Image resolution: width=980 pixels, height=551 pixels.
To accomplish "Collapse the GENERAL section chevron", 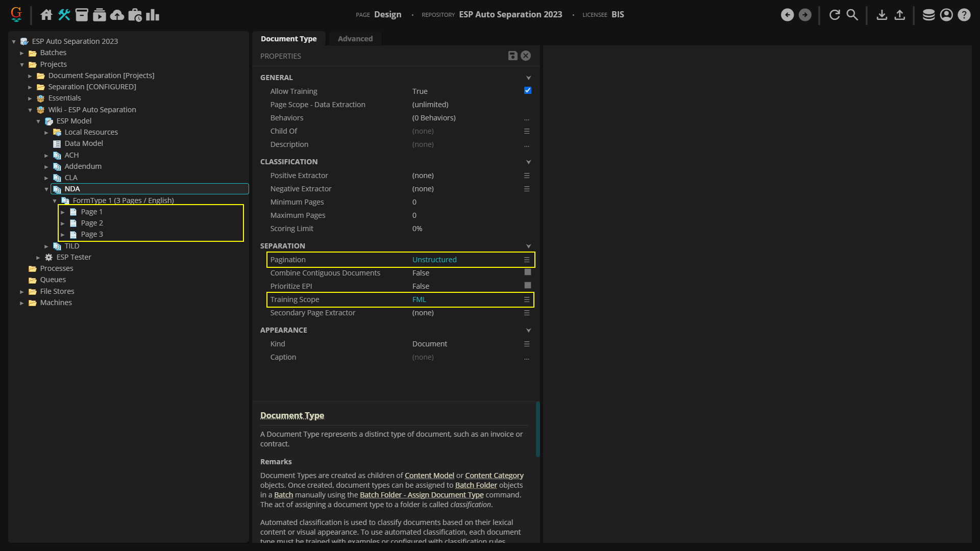I will [x=528, y=78].
